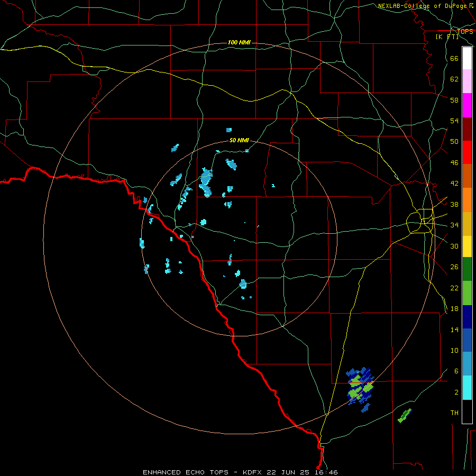The height and width of the screenshot is (476, 476).
Task: Select the dark maroon legend swatch
Action: pos(467,130)
